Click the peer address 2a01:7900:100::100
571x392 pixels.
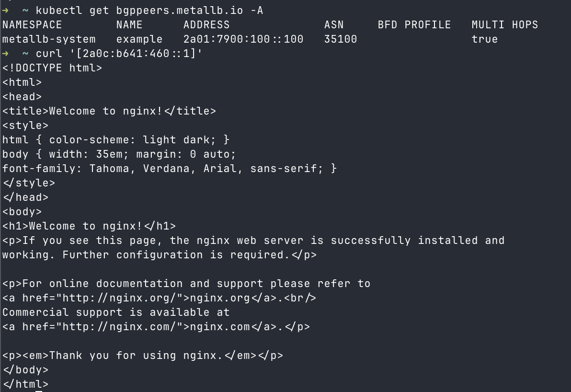(x=243, y=39)
